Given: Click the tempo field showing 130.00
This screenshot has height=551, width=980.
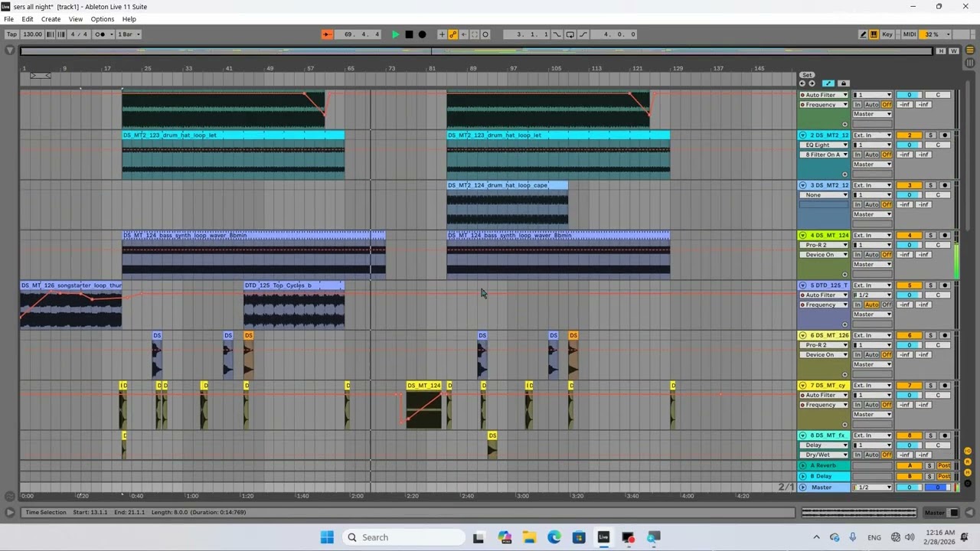Looking at the screenshot, I should coord(32,34).
